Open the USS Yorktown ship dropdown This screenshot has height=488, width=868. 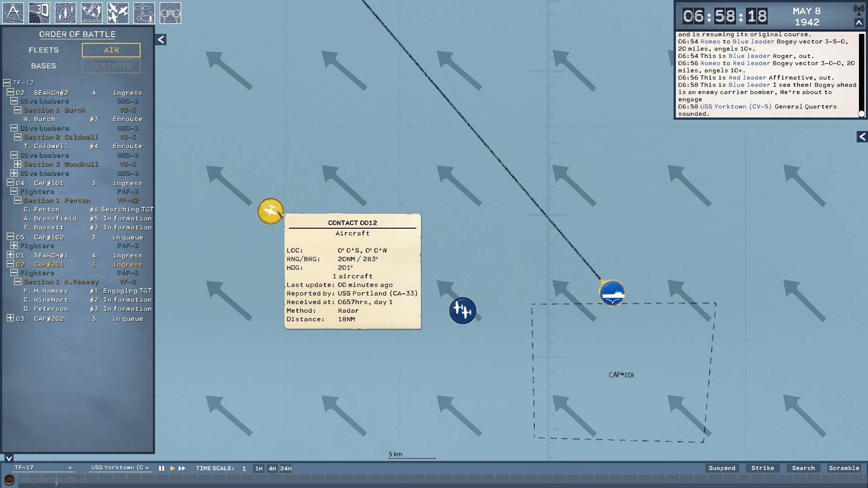coord(120,468)
